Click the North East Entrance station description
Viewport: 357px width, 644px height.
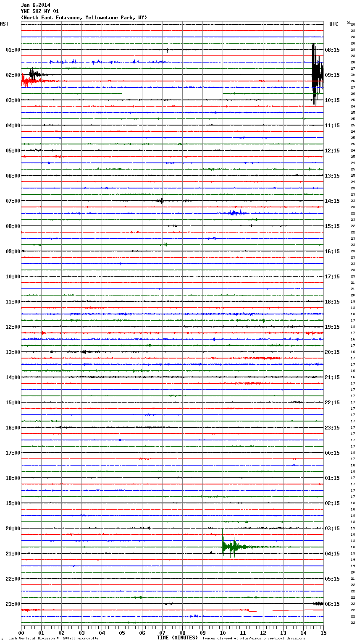84,18
